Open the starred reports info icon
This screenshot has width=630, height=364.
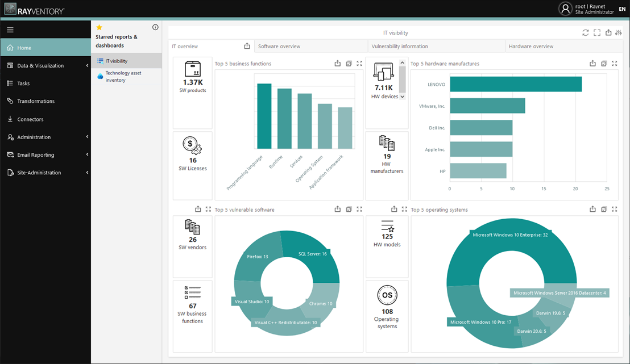pos(155,27)
